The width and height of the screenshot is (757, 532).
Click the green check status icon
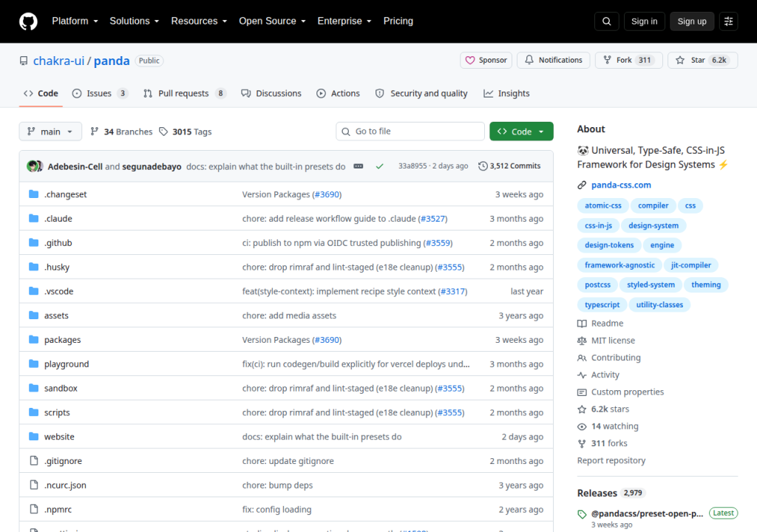coord(379,166)
